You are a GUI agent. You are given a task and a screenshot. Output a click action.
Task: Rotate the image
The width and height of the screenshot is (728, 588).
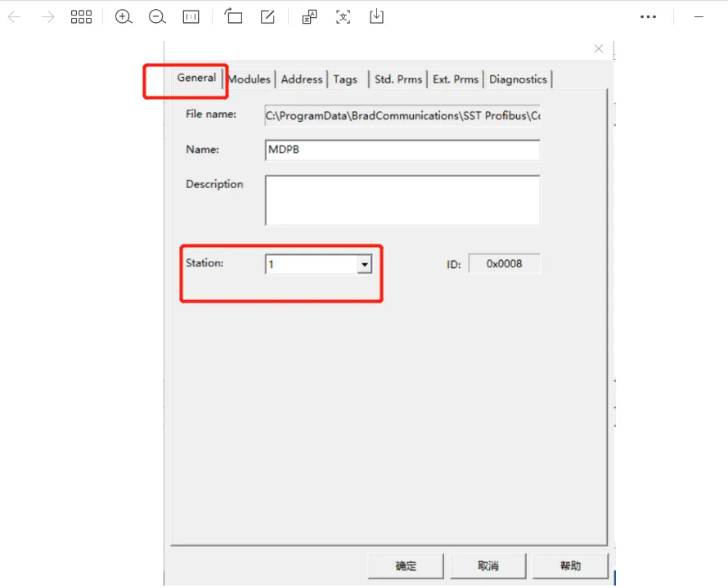pos(234,16)
